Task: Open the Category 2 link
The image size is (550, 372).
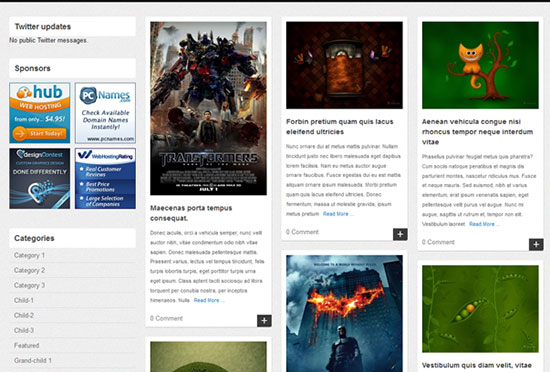Action: (x=29, y=270)
